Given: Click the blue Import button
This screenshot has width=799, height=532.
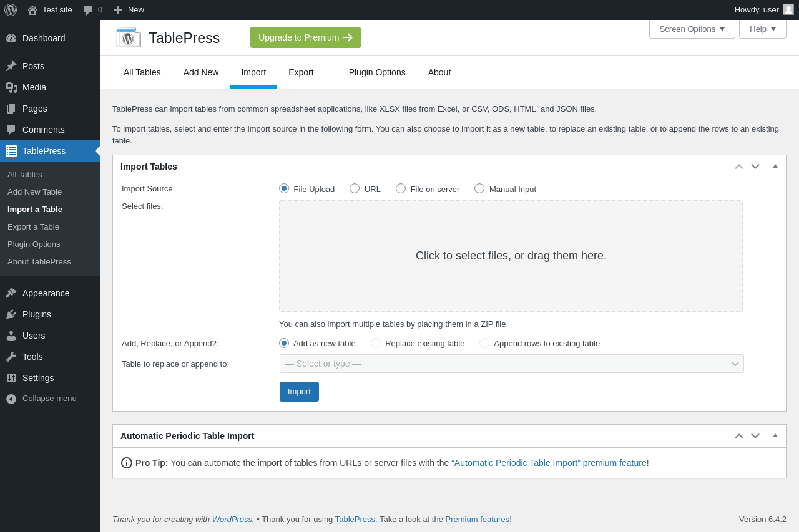Looking at the screenshot, I should coord(299,392).
